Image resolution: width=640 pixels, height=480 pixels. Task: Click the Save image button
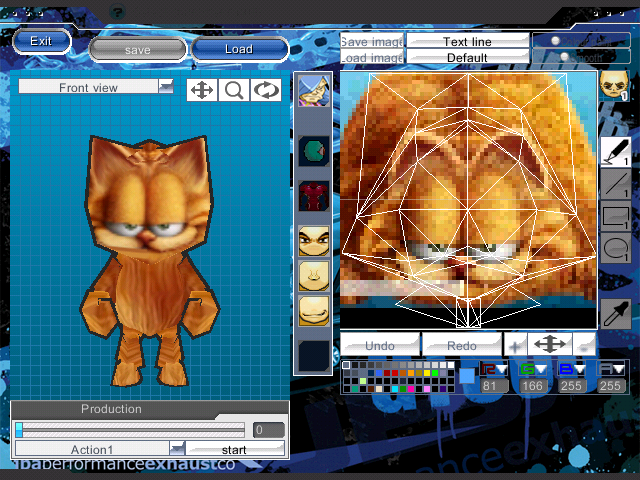coord(372,41)
